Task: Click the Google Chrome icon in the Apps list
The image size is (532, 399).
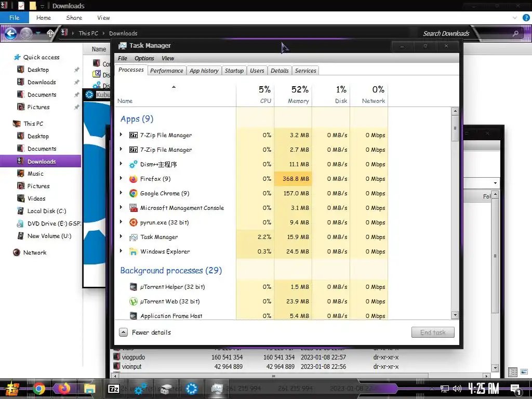Action: click(134, 193)
